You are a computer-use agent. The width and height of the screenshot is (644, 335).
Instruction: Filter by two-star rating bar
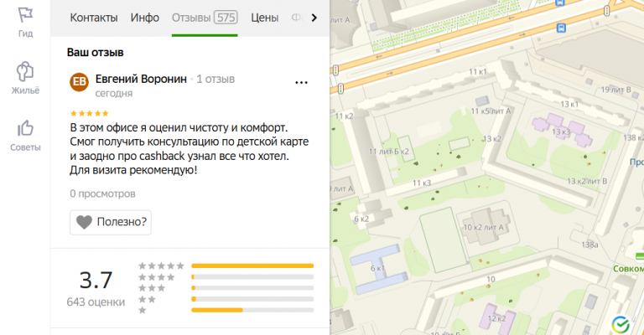(x=252, y=299)
